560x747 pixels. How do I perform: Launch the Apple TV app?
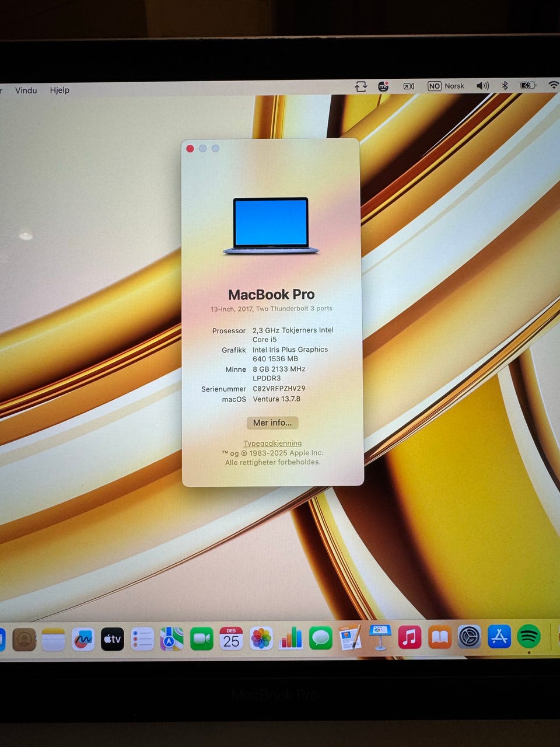113,639
